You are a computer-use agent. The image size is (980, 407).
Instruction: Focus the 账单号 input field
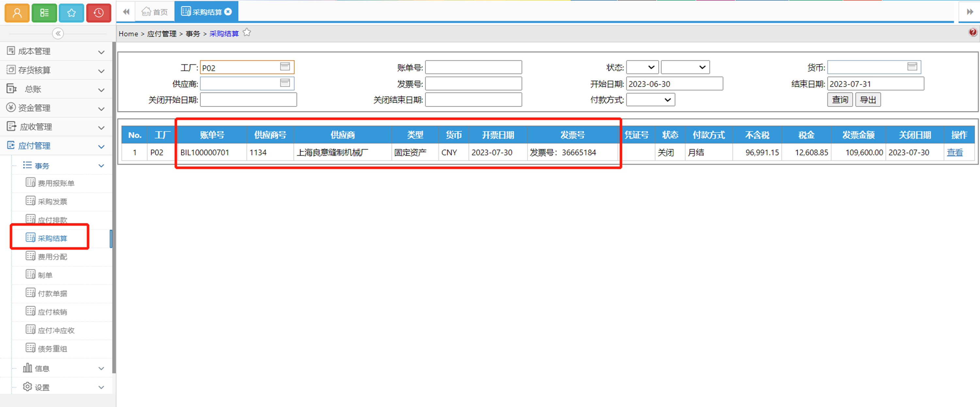tap(474, 67)
